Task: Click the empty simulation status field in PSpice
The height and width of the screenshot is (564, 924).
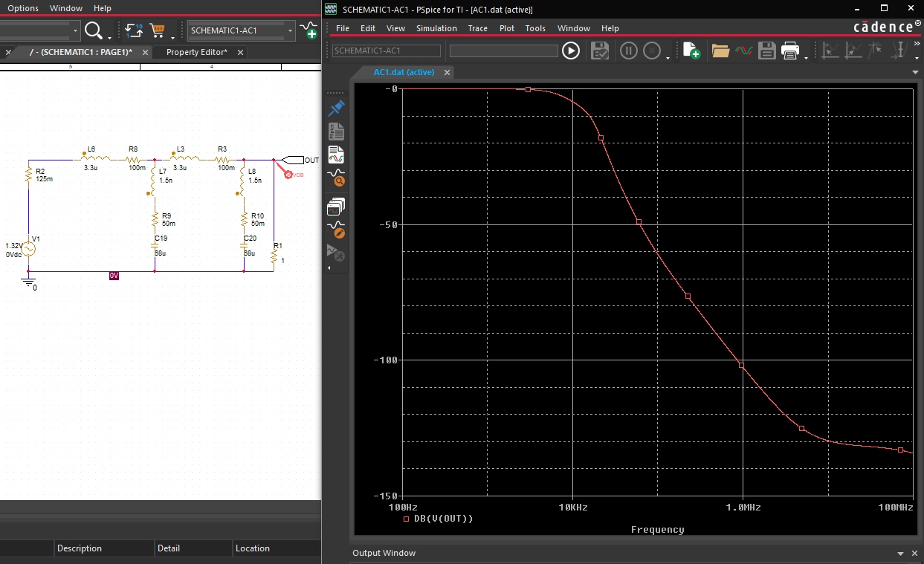Action: (504, 51)
